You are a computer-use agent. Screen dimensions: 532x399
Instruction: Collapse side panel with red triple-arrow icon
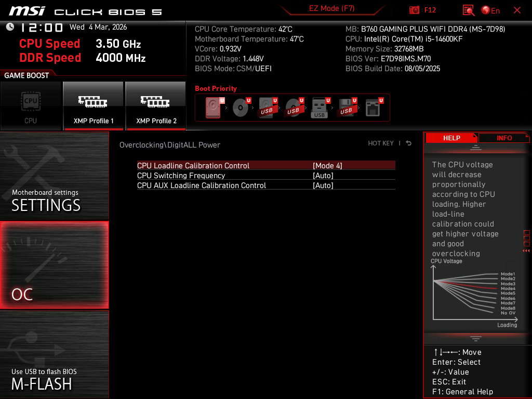pos(526,251)
